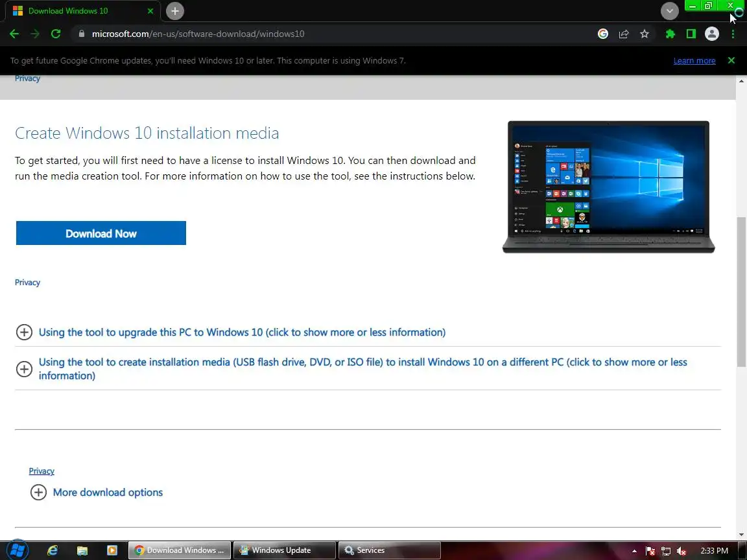Select the Download Windows 10 tab
This screenshot has width=747, height=560.
click(81, 11)
